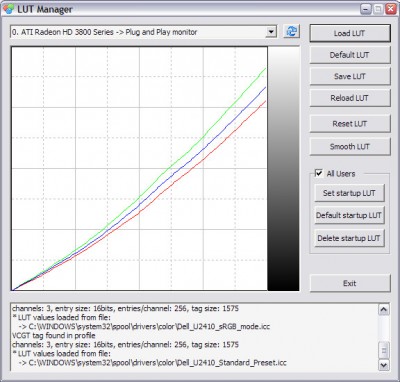Image resolution: width=400 pixels, height=382 pixels.
Task: Apply Smooth LUT
Action: [x=350, y=147]
